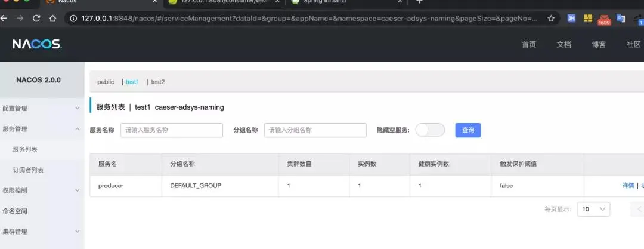Open 服务列表 in the sidebar

(25, 149)
